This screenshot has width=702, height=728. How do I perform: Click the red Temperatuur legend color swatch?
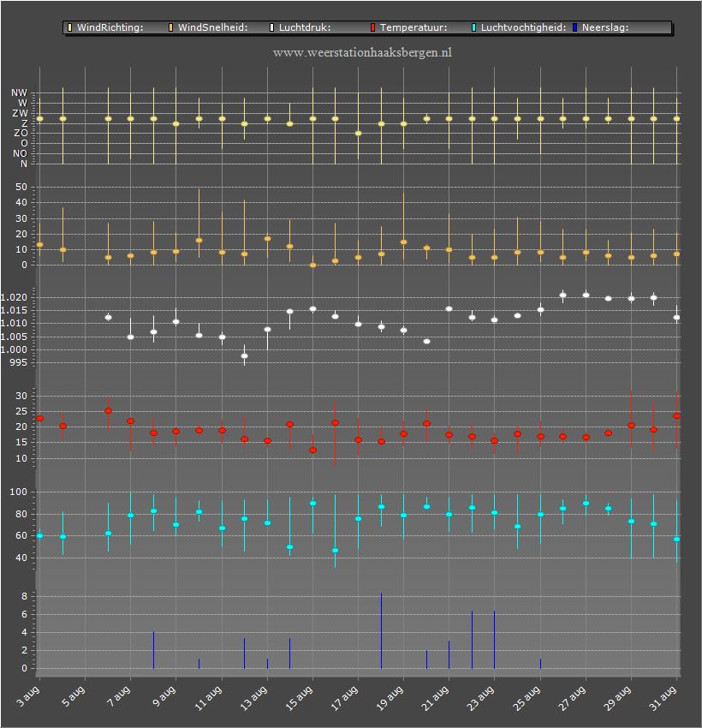click(x=372, y=27)
